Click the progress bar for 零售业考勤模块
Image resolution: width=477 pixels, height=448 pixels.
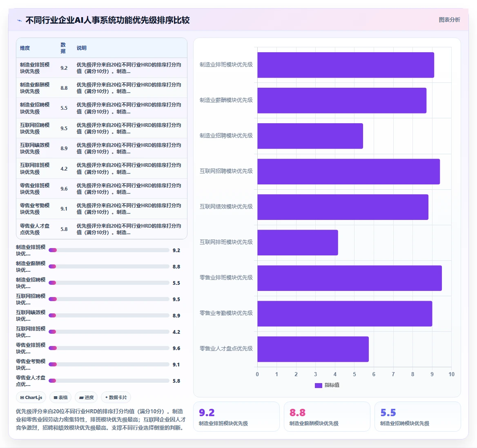coord(109,364)
